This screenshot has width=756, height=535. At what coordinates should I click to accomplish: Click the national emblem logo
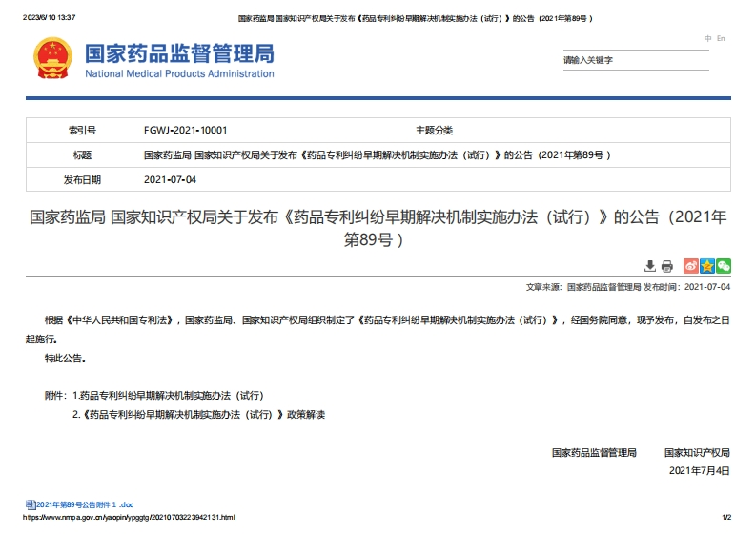point(52,59)
